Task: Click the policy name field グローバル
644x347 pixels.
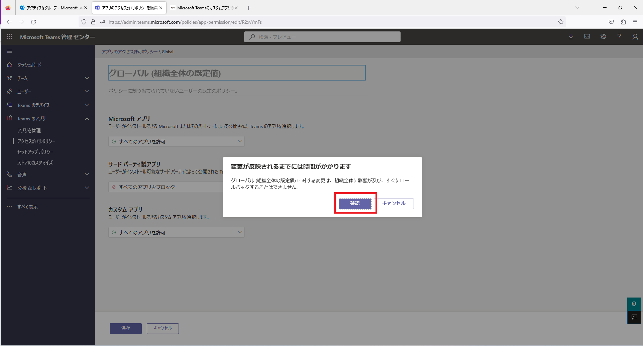Action: [237, 73]
